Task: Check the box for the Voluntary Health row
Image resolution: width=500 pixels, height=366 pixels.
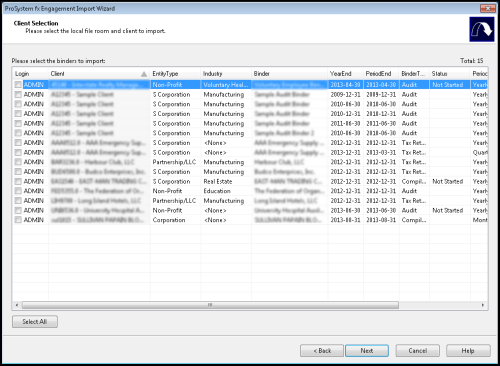Action: 18,85
